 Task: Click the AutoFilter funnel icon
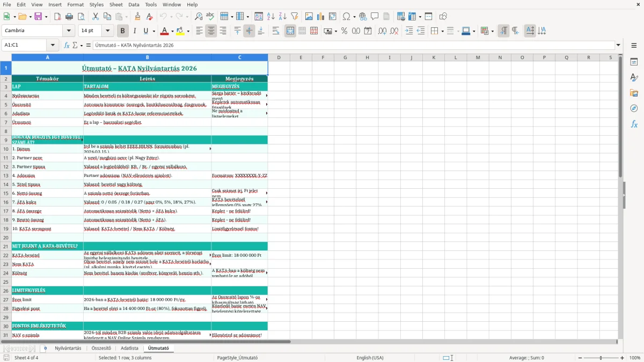coord(295,17)
